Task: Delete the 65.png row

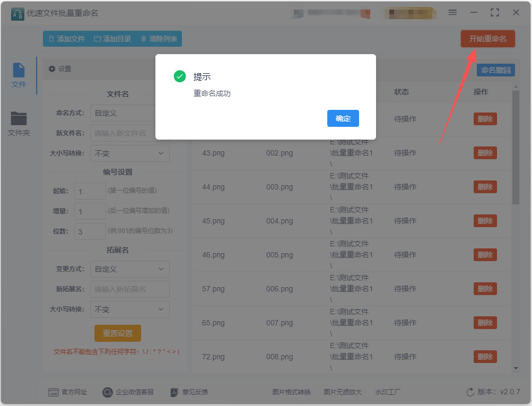Action: coord(485,323)
